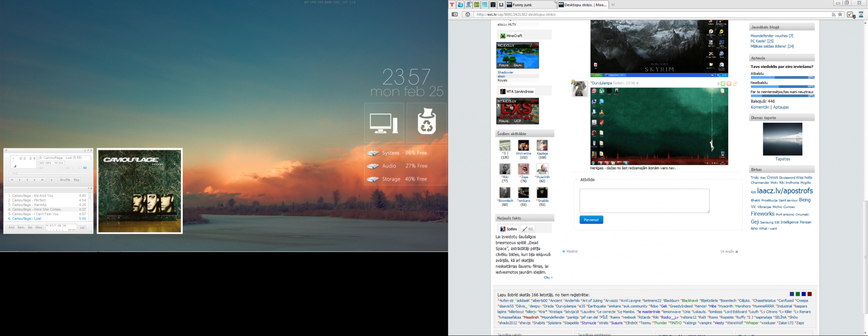Viewport: 868px width, 336px height.
Task: Click the checkmark extension icon
Action: pyautogui.click(x=850, y=14)
